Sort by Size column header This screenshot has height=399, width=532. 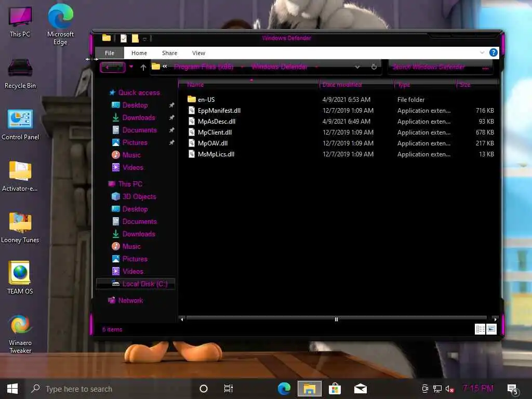click(x=477, y=85)
